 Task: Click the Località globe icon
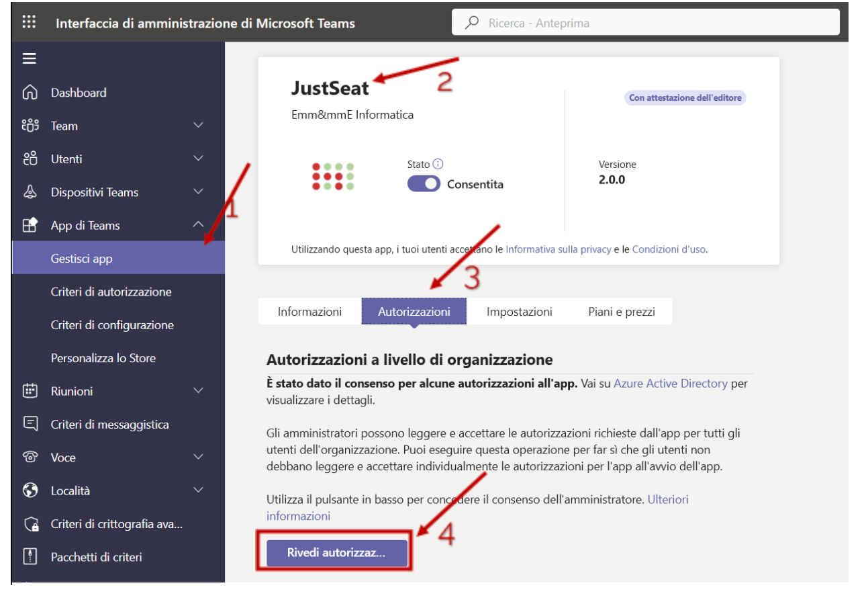[30, 490]
